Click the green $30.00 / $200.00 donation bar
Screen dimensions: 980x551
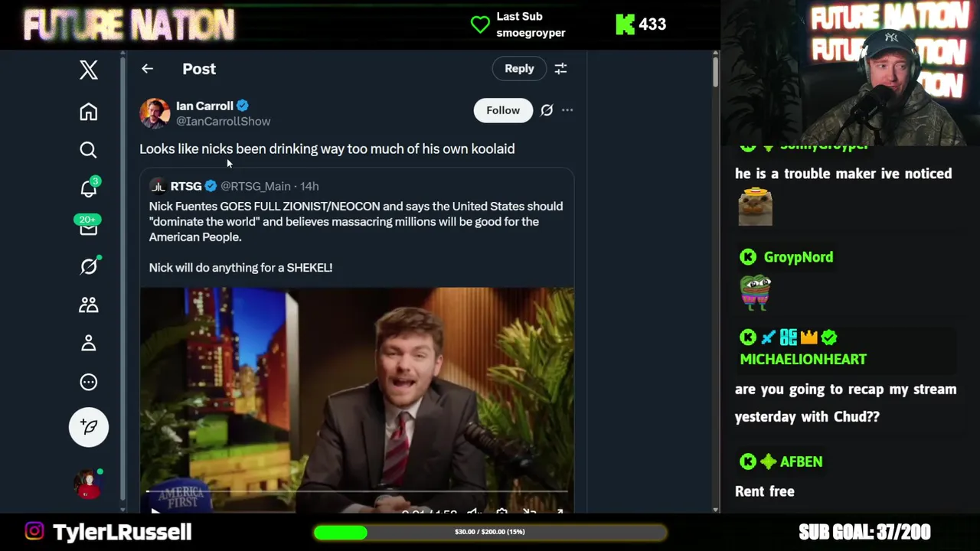coord(490,532)
